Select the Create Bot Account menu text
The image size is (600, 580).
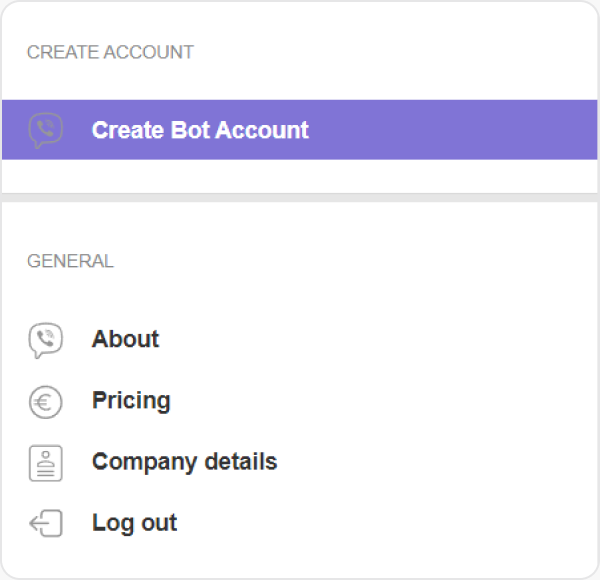pyautogui.click(x=200, y=130)
